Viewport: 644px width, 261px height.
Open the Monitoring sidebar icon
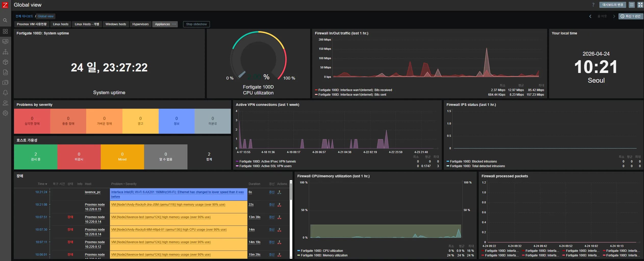pyautogui.click(x=5, y=41)
